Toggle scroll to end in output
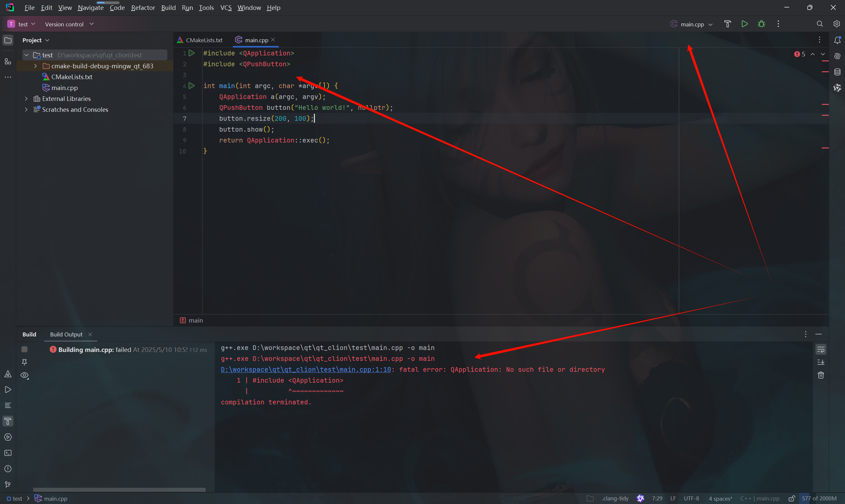 (x=821, y=362)
